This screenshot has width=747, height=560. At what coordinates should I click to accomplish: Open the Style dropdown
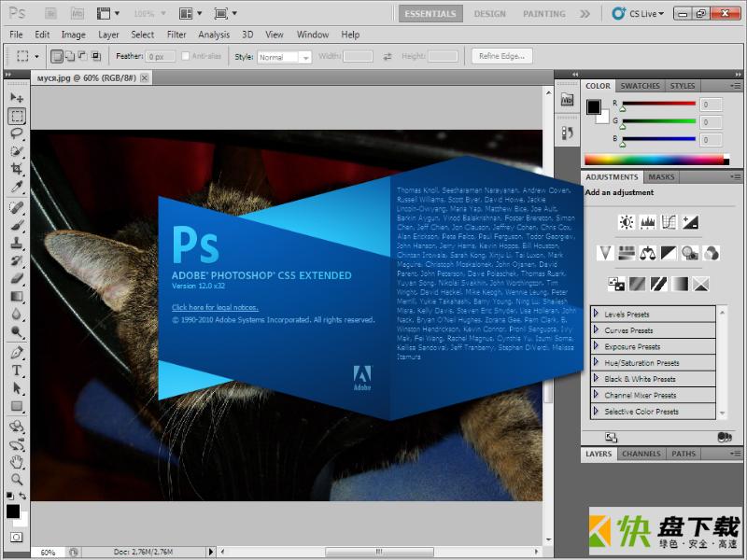point(285,57)
